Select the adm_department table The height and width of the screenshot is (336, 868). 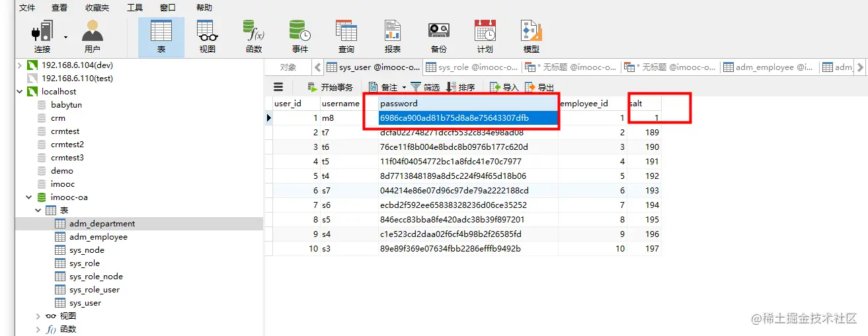click(x=102, y=224)
